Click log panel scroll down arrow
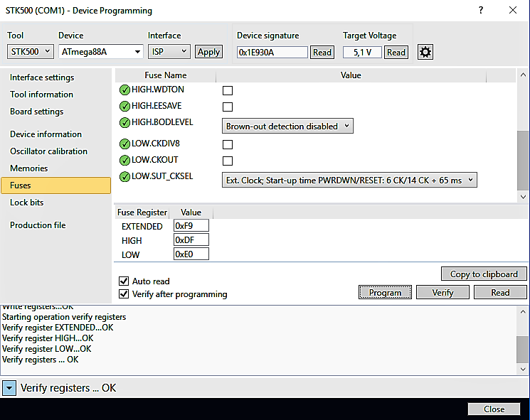 point(523,369)
